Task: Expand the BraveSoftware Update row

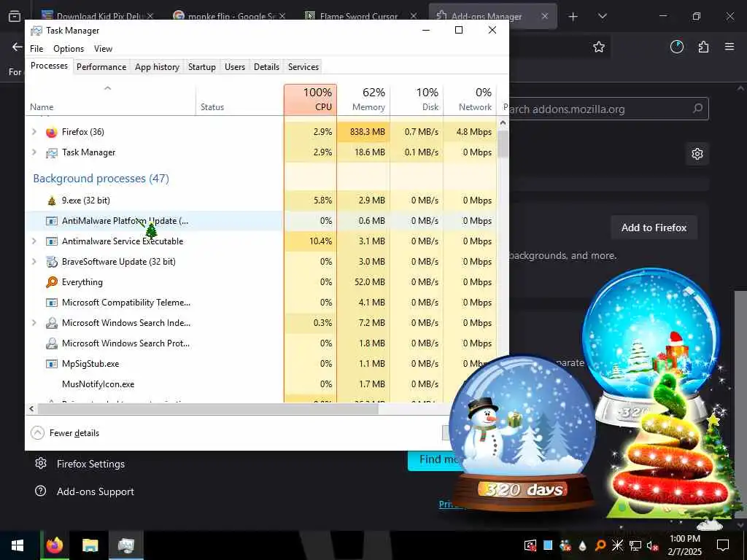Action: [x=34, y=261]
